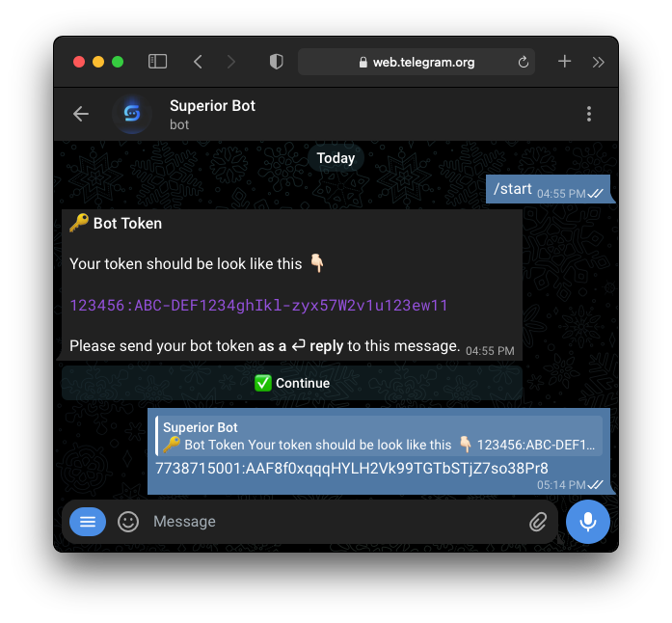Viewport: 672px width, 623px height.
Task: Expand the toolbar overflow double-chevron
Action: pyautogui.click(x=599, y=62)
